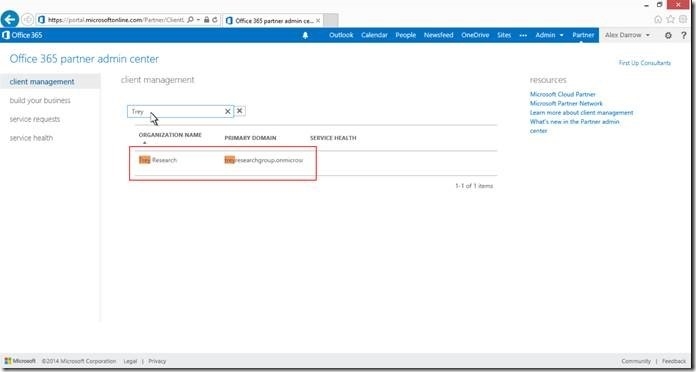
Task: Expand the Admin dropdown menu
Action: pyautogui.click(x=549, y=35)
